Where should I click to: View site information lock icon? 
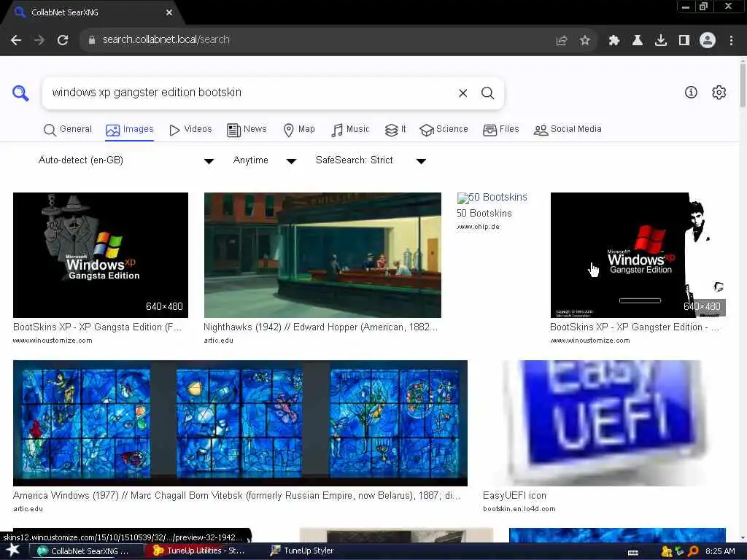(92, 40)
